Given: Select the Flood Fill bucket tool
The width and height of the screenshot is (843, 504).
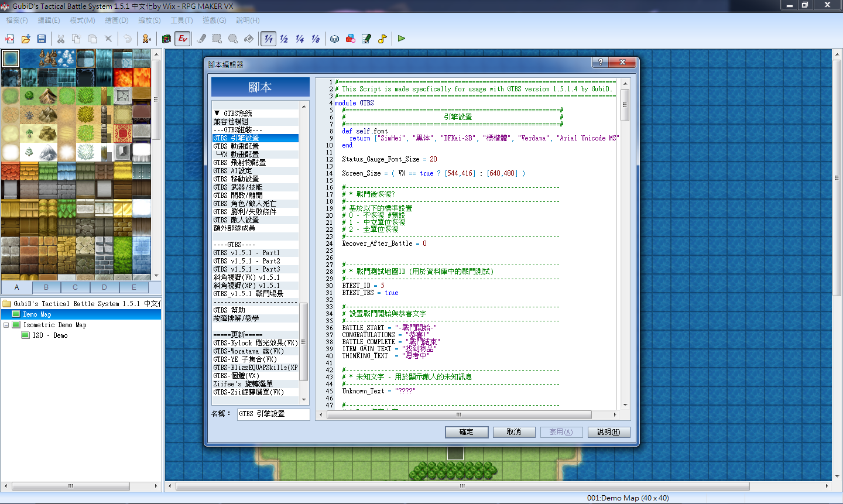Looking at the screenshot, I should tap(249, 39).
